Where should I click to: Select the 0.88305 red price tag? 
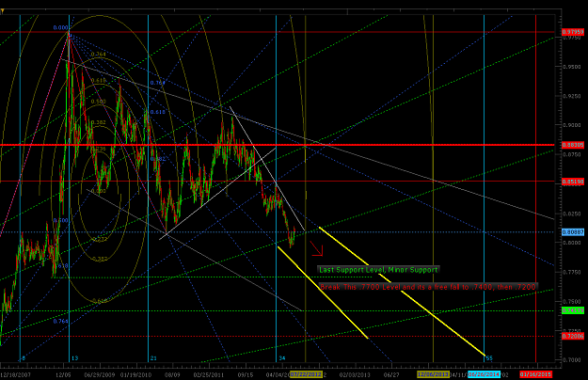pos(573,145)
